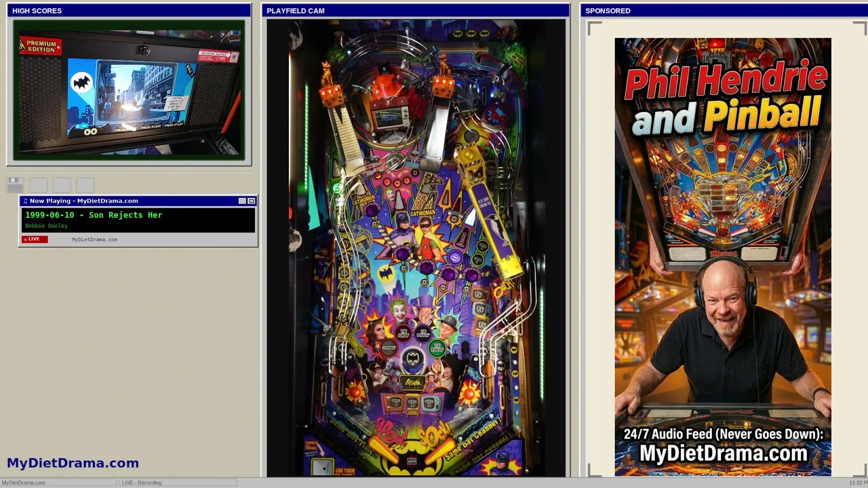Click the minimize button of Now Playing window

(x=243, y=201)
